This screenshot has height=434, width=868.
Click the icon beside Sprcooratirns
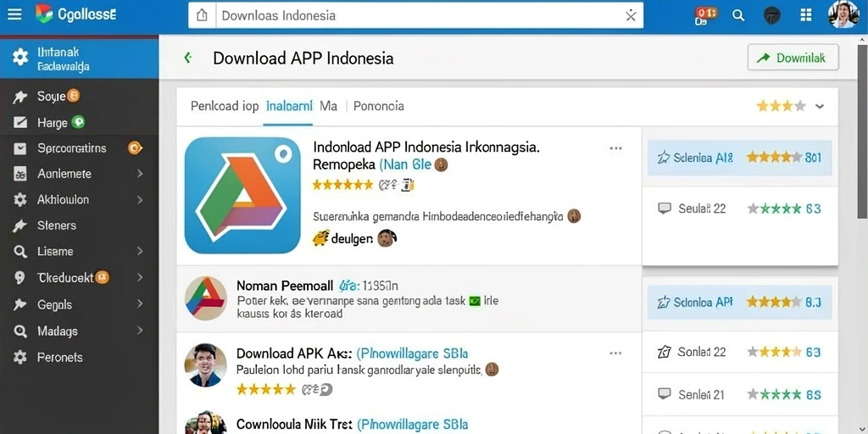[20, 148]
